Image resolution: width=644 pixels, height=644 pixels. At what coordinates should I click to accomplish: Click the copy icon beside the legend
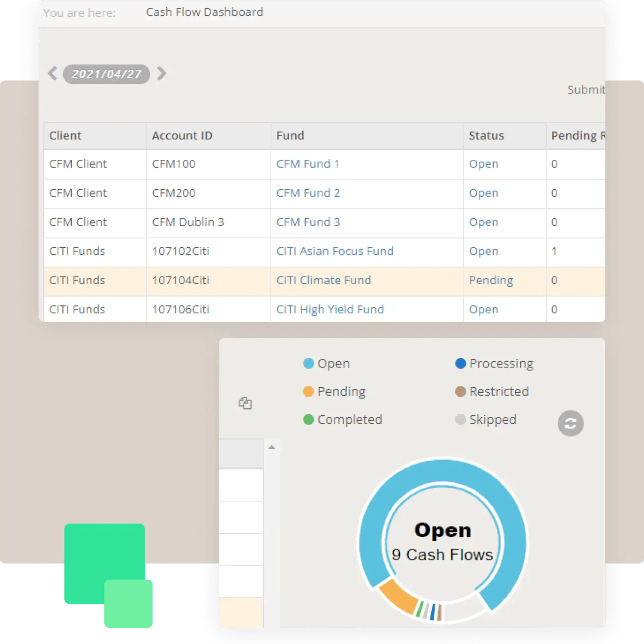(x=245, y=403)
